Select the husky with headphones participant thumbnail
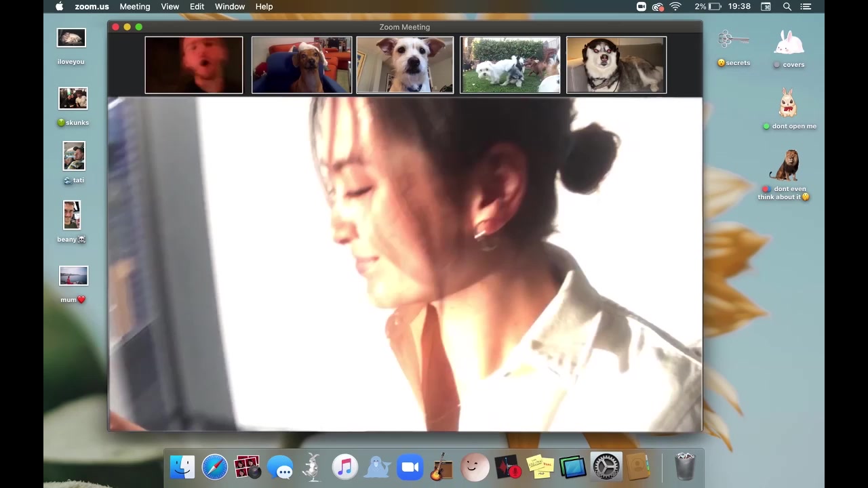The width and height of the screenshot is (868, 488). pyautogui.click(x=616, y=65)
